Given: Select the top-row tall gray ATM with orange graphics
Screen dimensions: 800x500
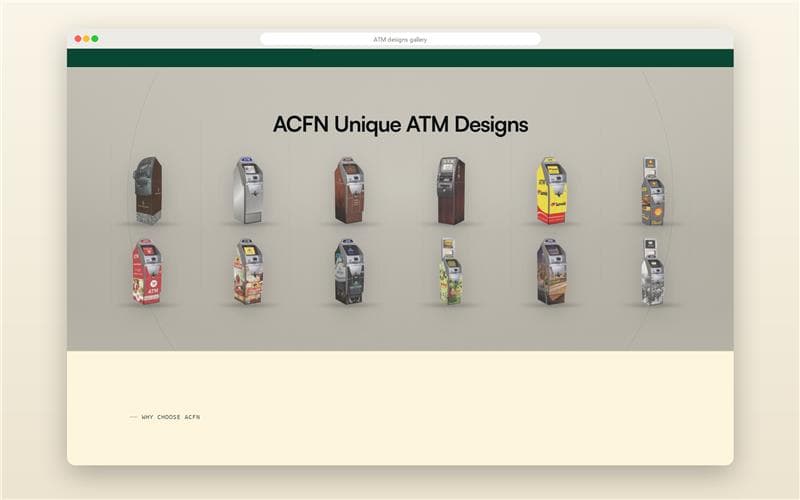Looking at the screenshot, I should click(653, 190).
